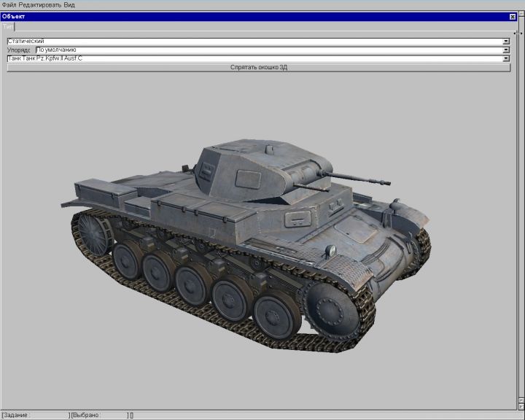
Task: Expand the Статический type dropdown arrow
Action: point(506,42)
